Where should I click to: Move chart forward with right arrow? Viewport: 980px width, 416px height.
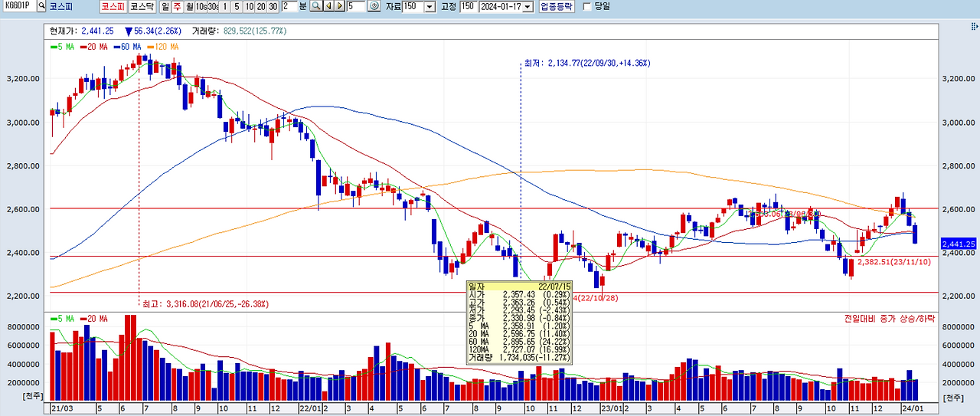338,6
